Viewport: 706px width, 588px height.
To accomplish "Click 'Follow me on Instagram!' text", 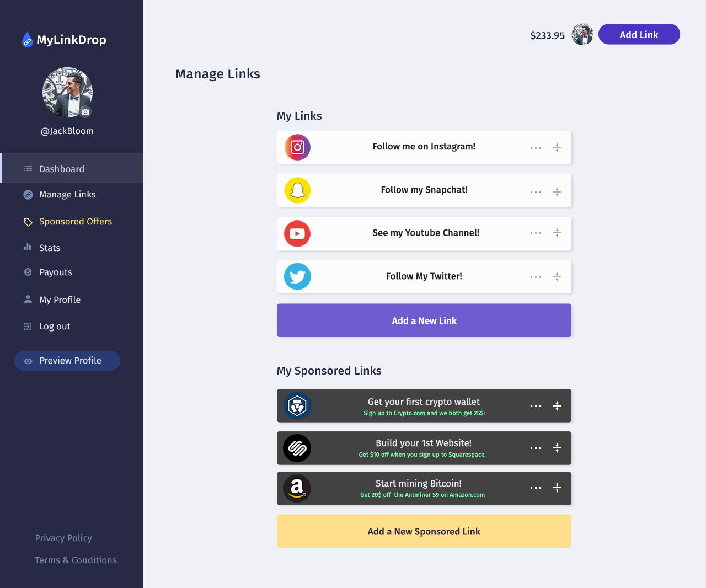I will (x=424, y=146).
